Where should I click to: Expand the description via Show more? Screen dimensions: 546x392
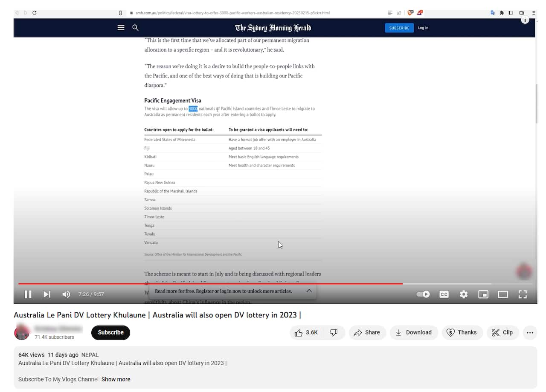pyautogui.click(x=116, y=379)
